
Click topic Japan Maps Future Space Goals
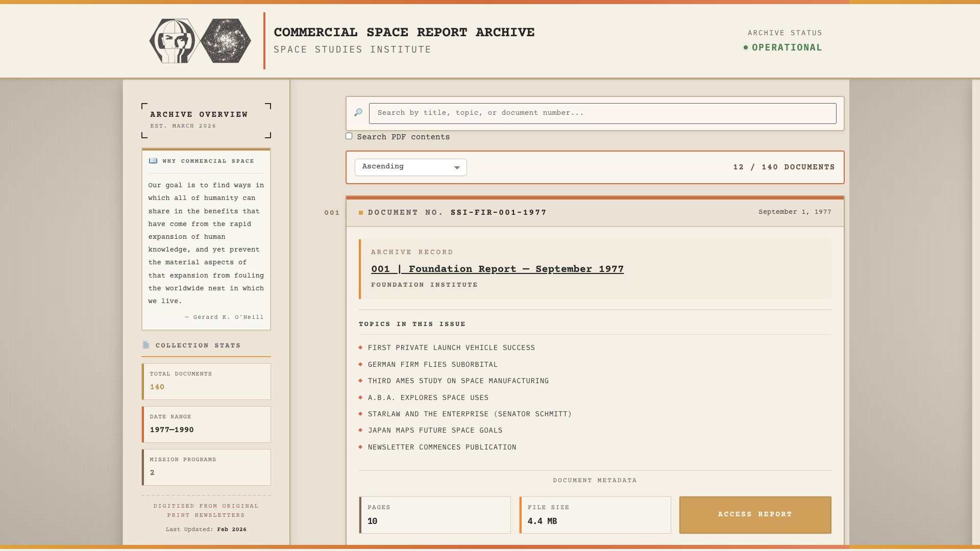[435, 431]
